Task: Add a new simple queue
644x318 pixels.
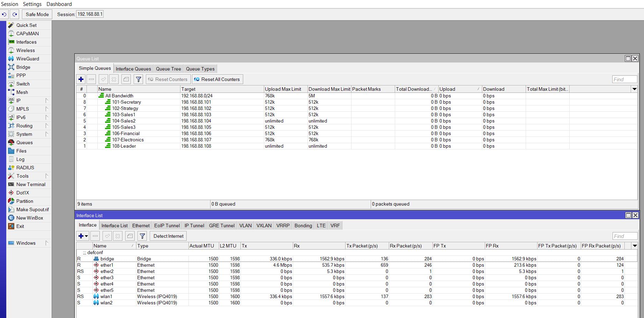Action: (81, 79)
